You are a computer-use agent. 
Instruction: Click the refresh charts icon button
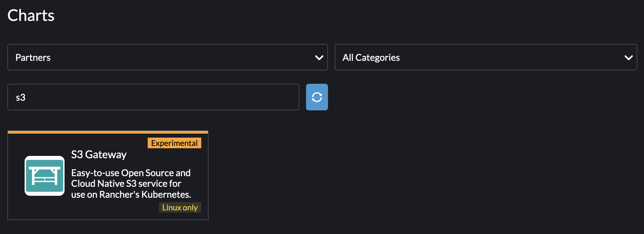317,97
